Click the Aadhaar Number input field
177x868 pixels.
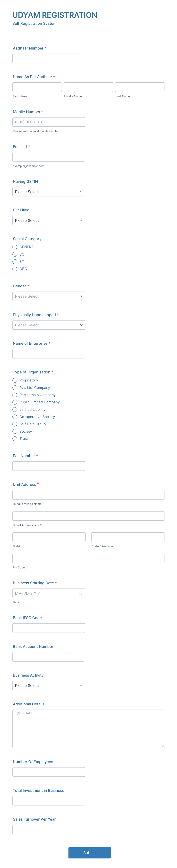tap(49, 58)
